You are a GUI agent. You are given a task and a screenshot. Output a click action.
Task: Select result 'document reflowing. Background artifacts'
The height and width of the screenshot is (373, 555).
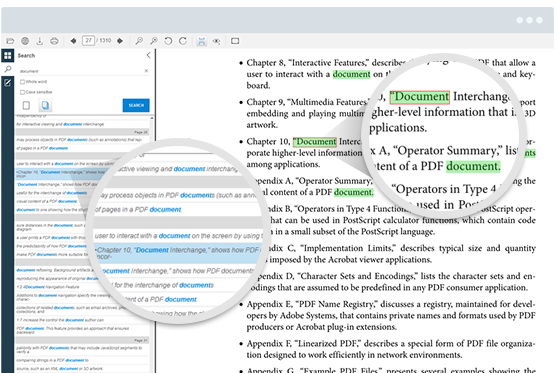point(55,270)
